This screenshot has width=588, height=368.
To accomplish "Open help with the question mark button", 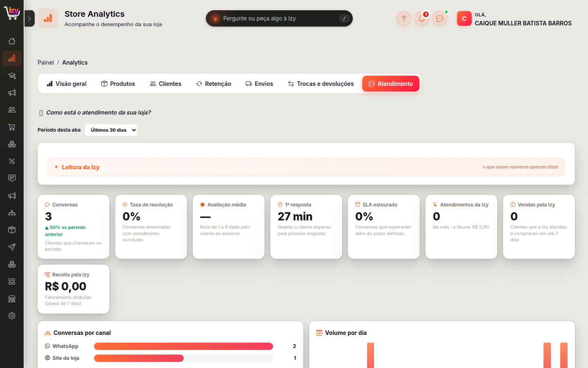I will click(403, 18).
